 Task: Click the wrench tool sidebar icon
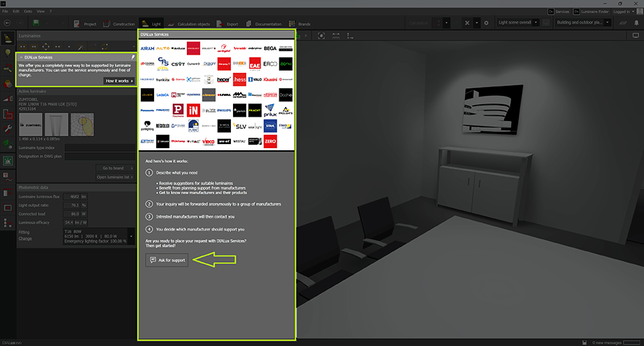pos(8,129)
